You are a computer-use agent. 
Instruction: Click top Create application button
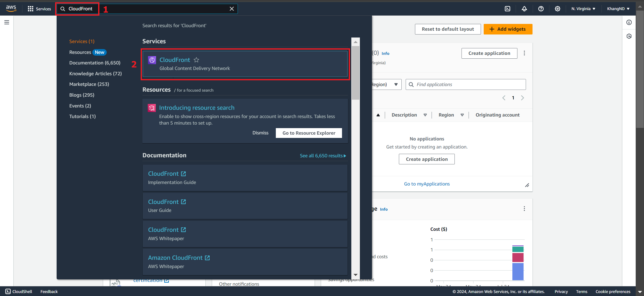tap(489, 53)
